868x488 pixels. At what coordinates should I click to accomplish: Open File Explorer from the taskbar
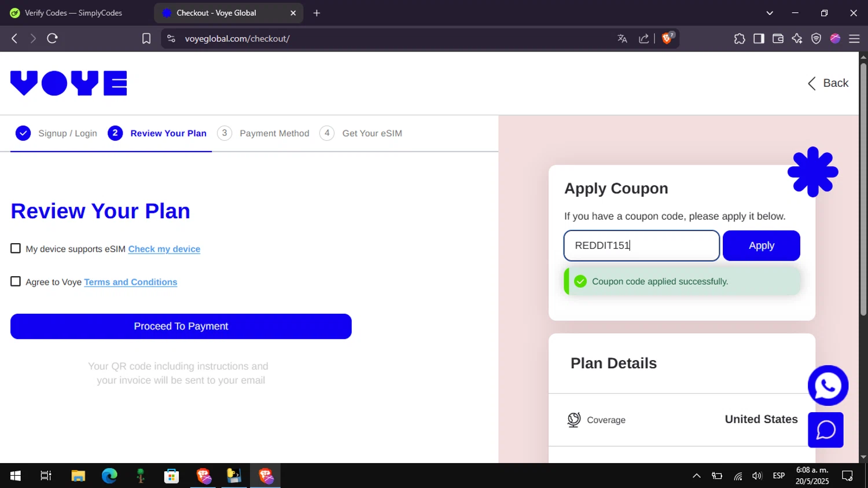[78, 476]
